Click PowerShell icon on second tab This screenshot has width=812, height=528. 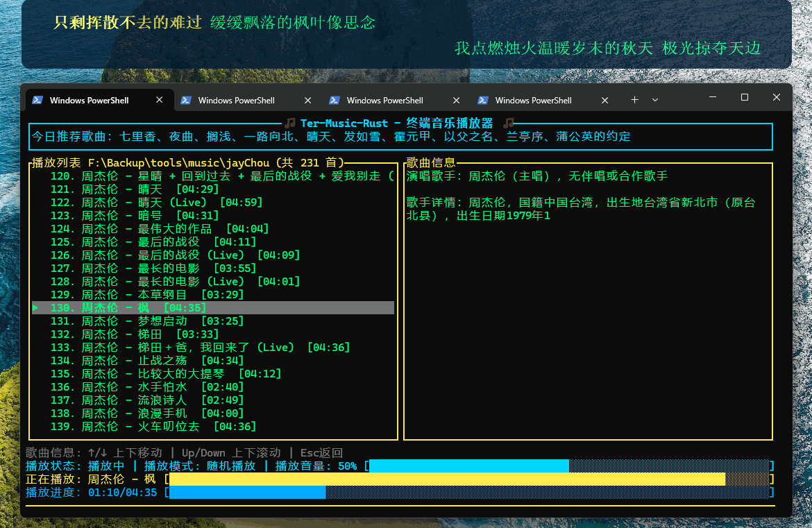click(186, 101)
